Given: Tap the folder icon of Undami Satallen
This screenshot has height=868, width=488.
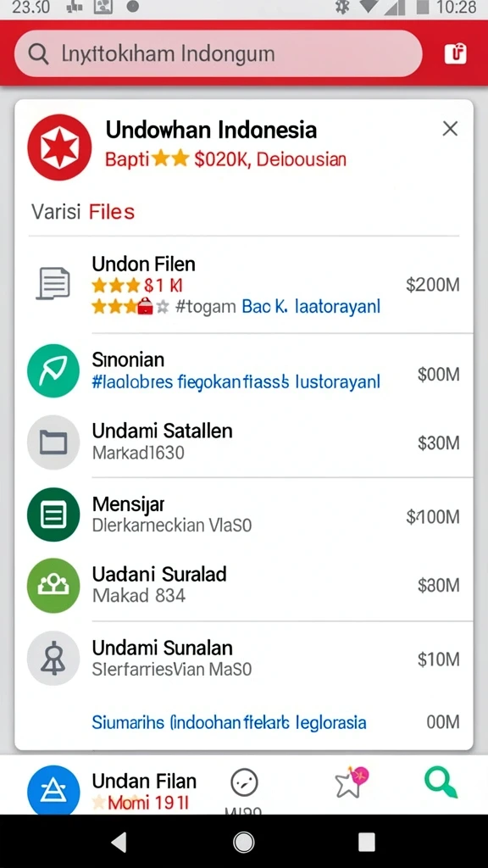Looking at the screenshot, I should [x=53, y=442].
